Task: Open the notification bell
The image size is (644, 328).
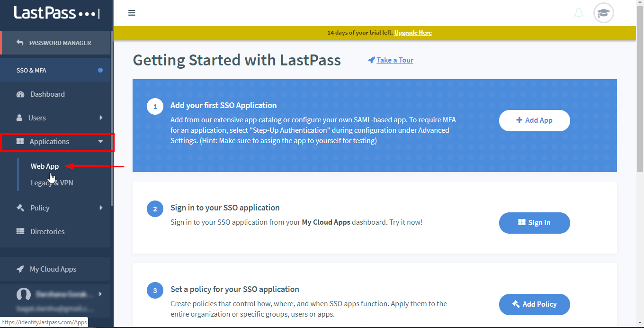Action: (x=578, y=13)
